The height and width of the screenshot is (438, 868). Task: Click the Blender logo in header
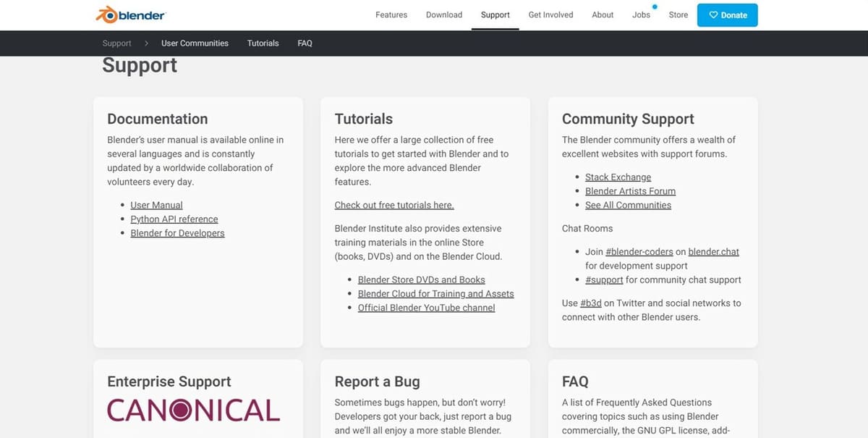pos(130,14)
